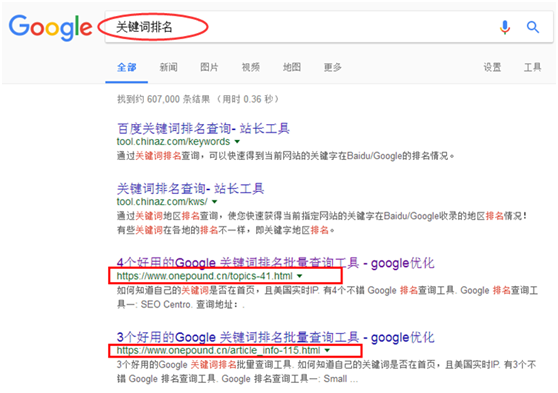Click the URL tool.chinaz.com/kws/
The height and width of the screenshot is (393, 558).
click(x=162, y=202)
